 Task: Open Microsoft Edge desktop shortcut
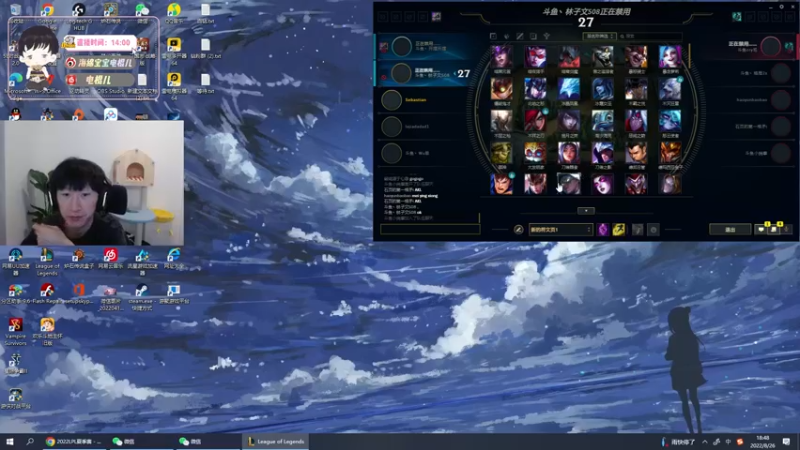tap(16, 82)
